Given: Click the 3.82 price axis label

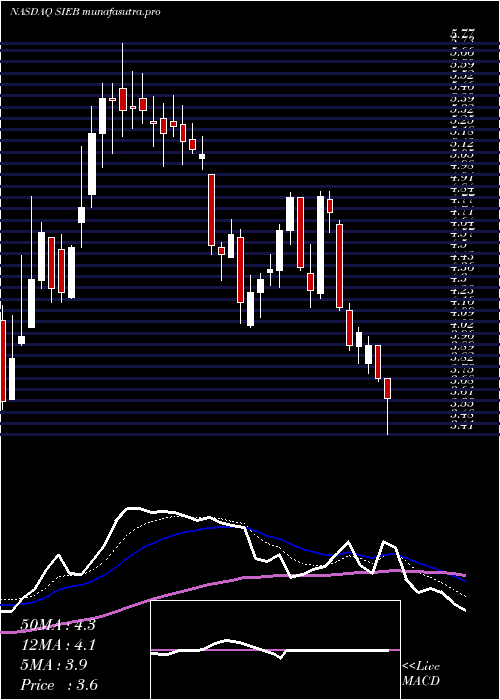Looking at the screenshot, I should [x=462, y=358].
